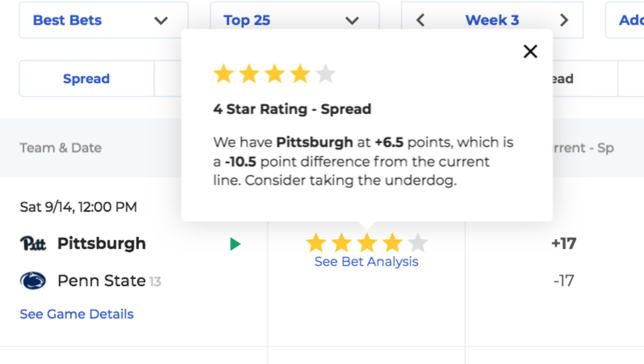Click the green arrow next to Pittsburgh
This screenshot has height=364, width=644.
(235, 244)
